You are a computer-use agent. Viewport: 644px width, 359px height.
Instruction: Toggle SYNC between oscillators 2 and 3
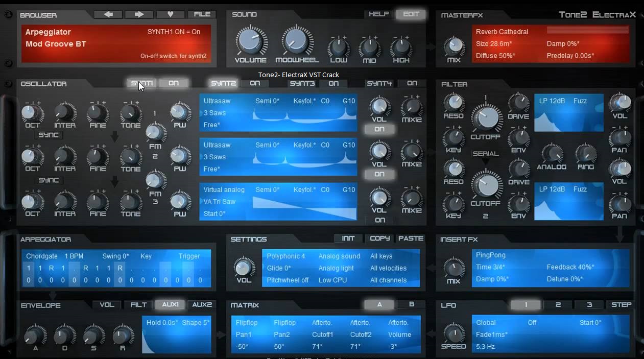[49, 180]
